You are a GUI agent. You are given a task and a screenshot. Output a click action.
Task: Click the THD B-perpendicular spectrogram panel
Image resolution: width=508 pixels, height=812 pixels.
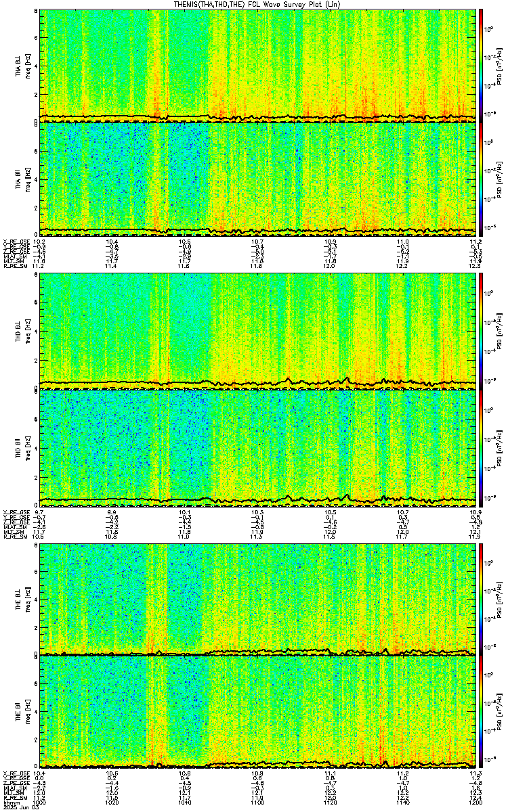[x=259, y=331]
